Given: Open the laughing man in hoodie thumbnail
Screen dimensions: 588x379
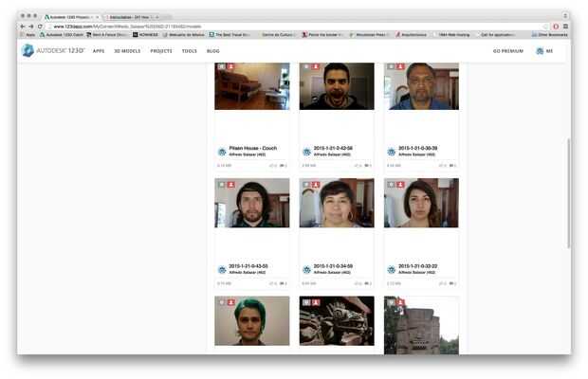Looking at the screenshot, I should [x=337, y=86].
